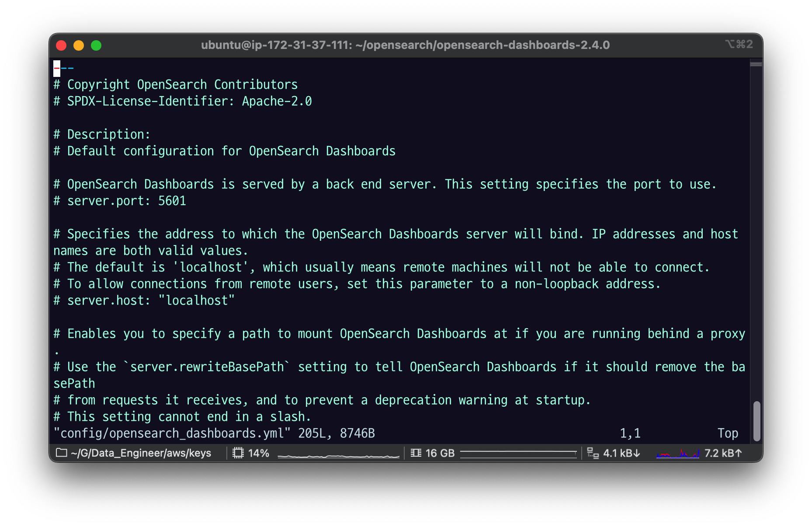Click the '# Description:' comment line

[x=102, y=134]
